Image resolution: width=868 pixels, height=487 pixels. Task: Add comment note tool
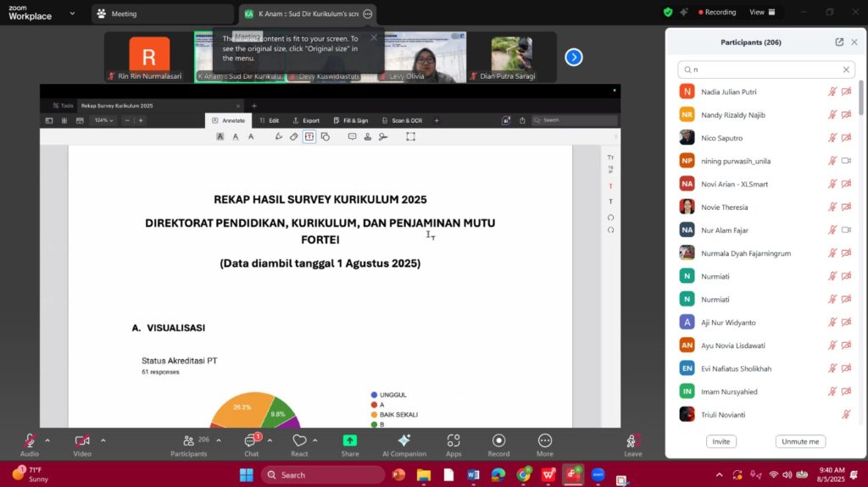coord(352,136)
